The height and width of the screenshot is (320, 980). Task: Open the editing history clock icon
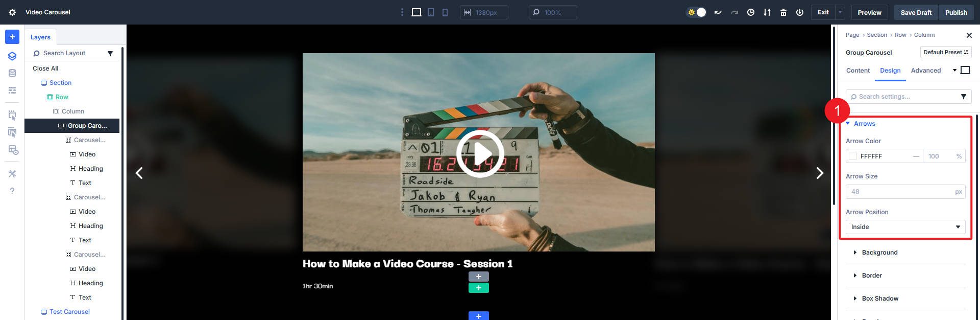(750, 12)
